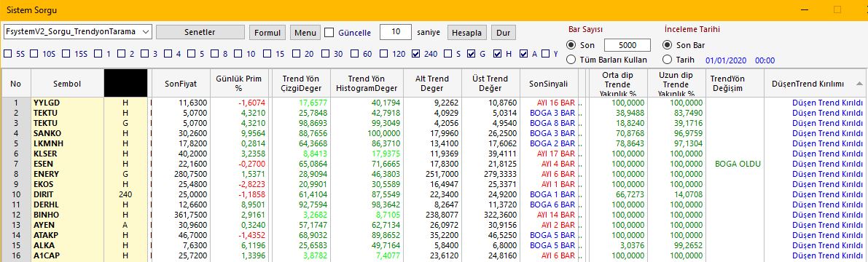
Task: Sort by TrendYön Değişim column header
Action: tap(735, 84)
